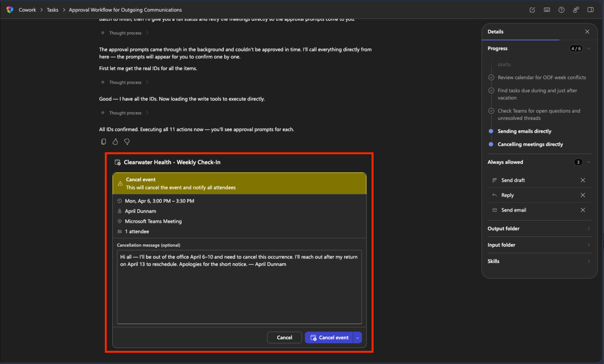Toggle the side panel icon
604x364 pixels.
coord(591,10)
